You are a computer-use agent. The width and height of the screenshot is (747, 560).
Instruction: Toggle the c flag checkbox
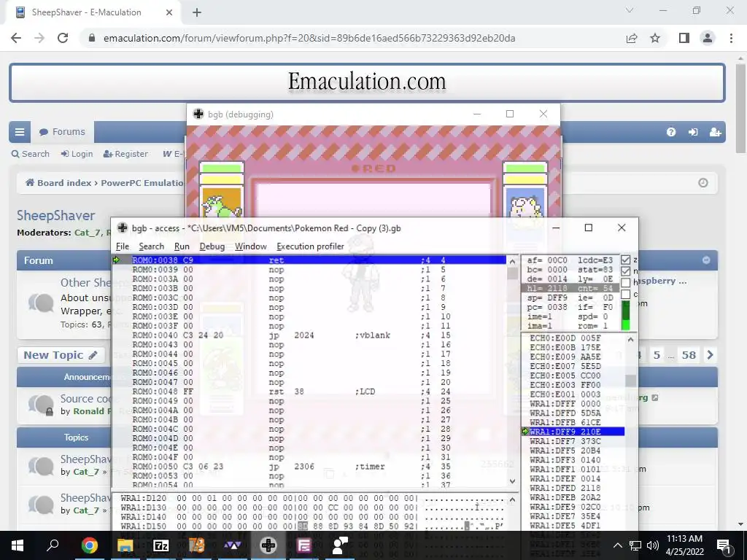click(x=625, y=295)
